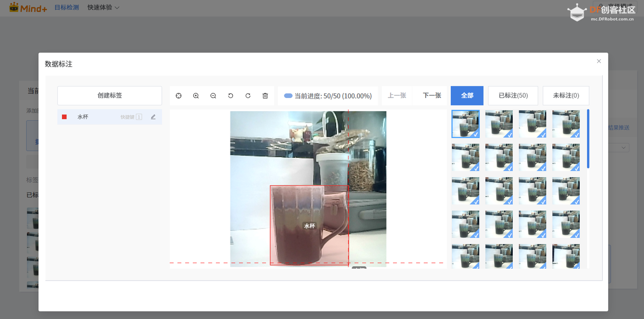Close the 数据标注 dialog

pos(599,61)
